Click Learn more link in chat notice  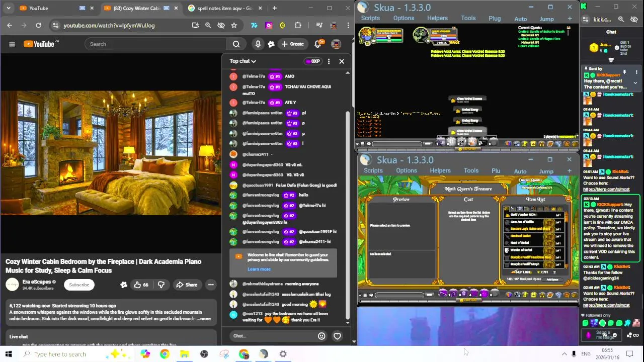(259, 269)
